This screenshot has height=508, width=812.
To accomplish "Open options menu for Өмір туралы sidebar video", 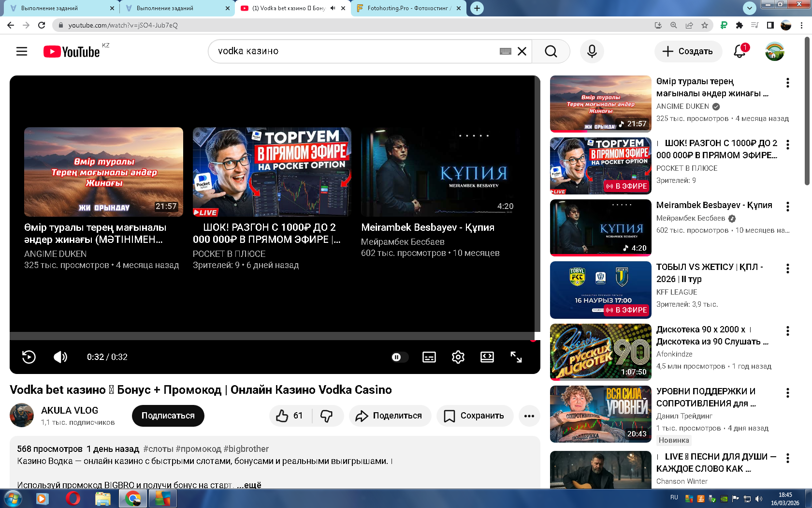I will (788, 83).
